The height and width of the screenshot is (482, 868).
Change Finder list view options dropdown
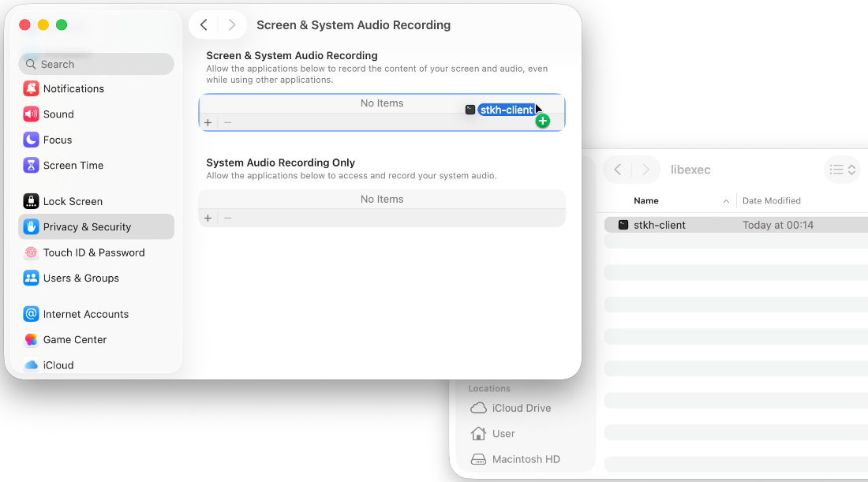[x=842, y=170]
